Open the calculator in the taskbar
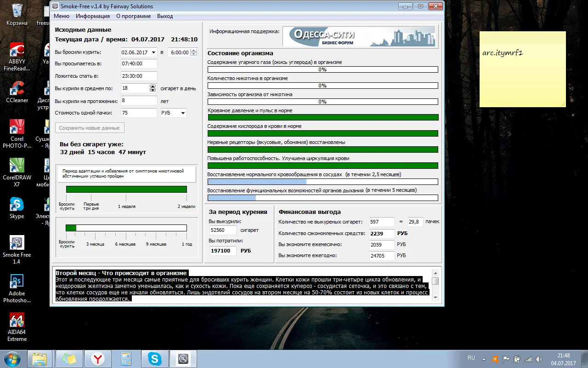Viewport: 588px width, 368px height. tap(125, 358)
